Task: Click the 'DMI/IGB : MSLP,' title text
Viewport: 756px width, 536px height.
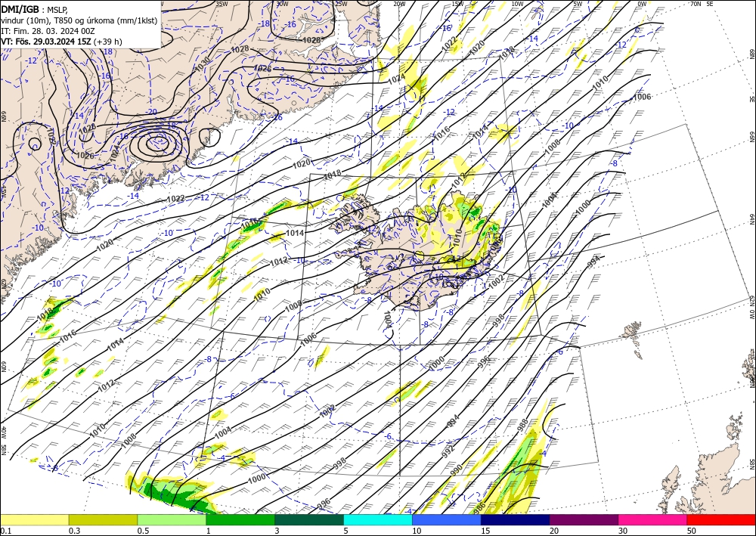Action: click(35, 8)
